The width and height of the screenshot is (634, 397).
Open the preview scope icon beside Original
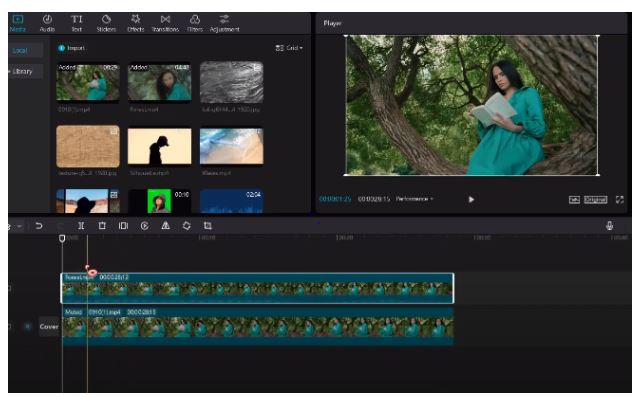(574, 199)
